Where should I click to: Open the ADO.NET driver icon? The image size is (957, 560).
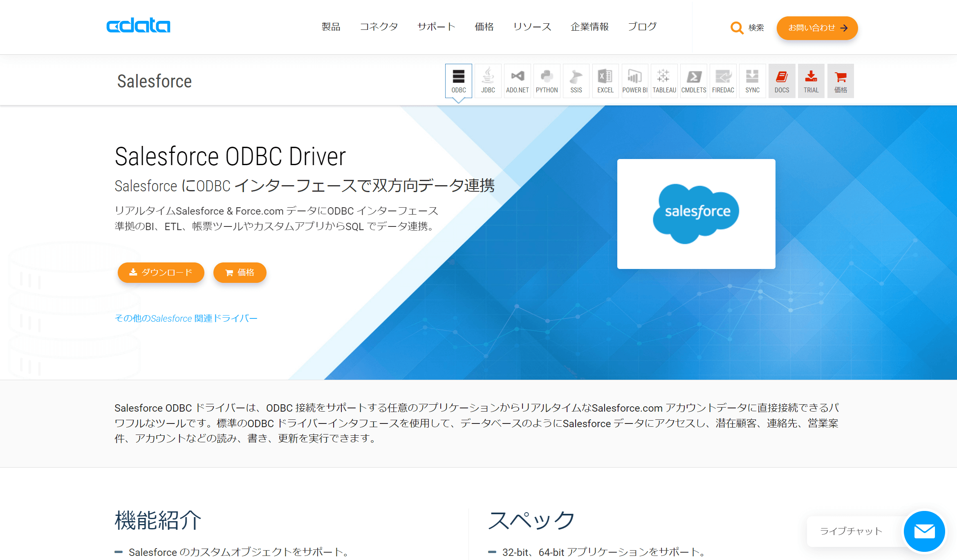pyautogui.click(x=517, y=81)
